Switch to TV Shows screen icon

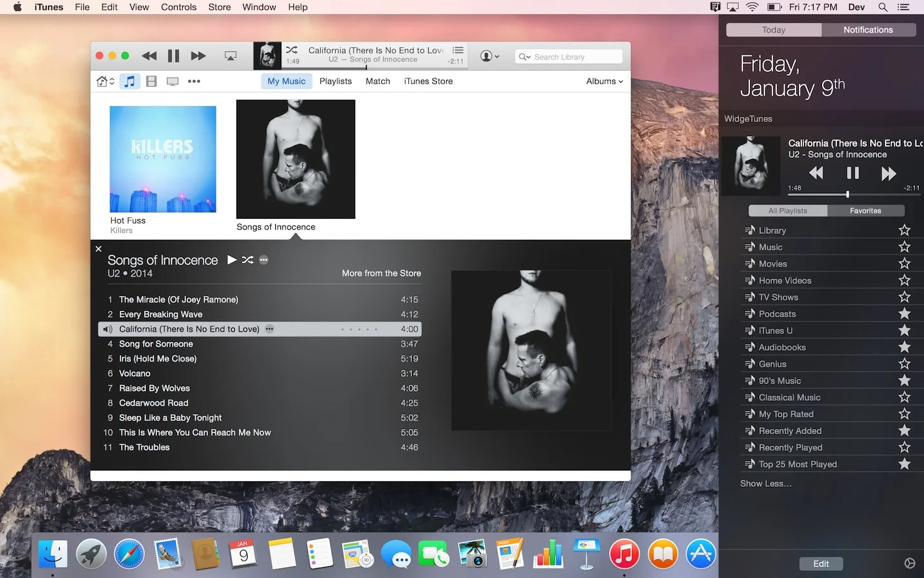[173, 81]
